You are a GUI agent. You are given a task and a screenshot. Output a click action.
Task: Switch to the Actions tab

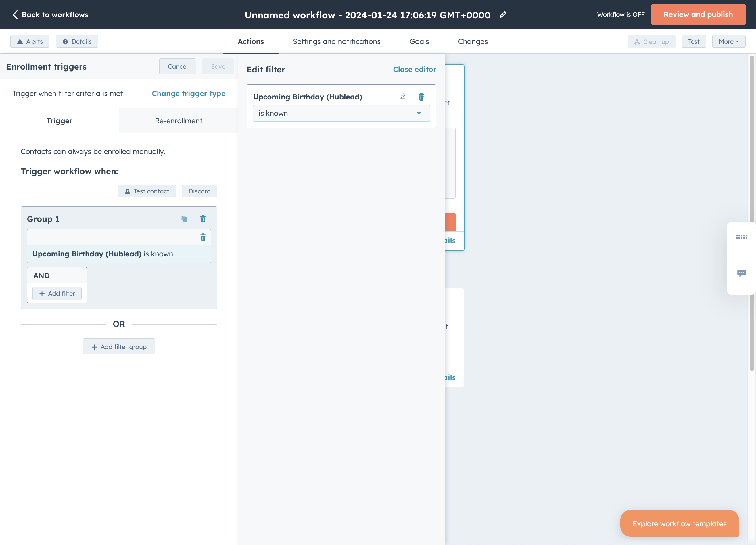251,41
